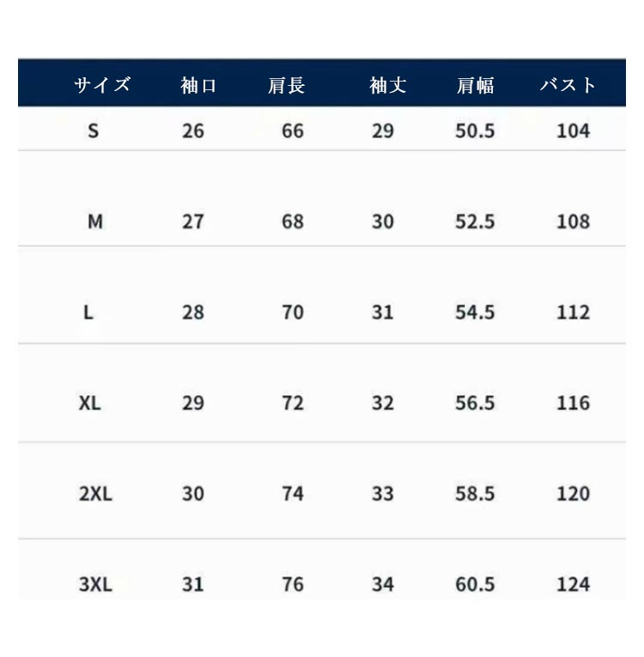Screen dimensions: 644x657
Task: Click the 袖口 value 26 for S
Action: (193, 131)
